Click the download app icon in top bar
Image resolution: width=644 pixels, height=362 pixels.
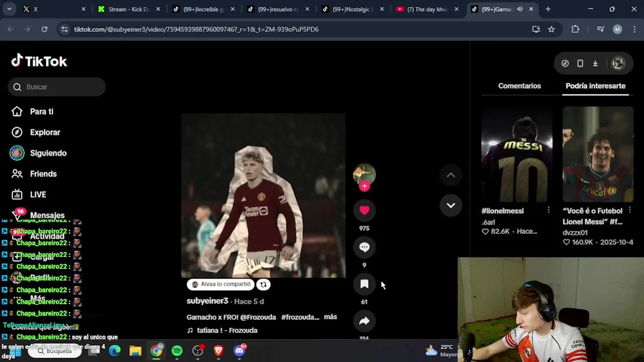(x=595, y=63)
